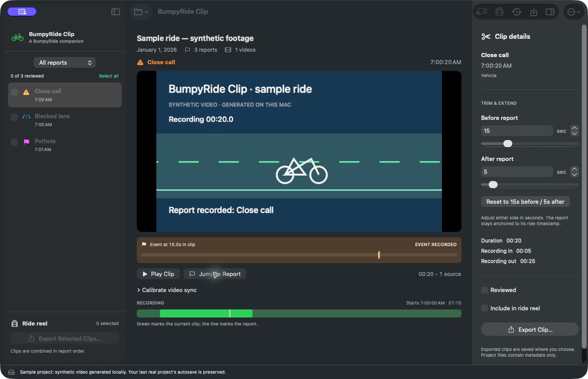Click the Ride reel film icon
Screen dimensions: 588x379
coord(15,324)
